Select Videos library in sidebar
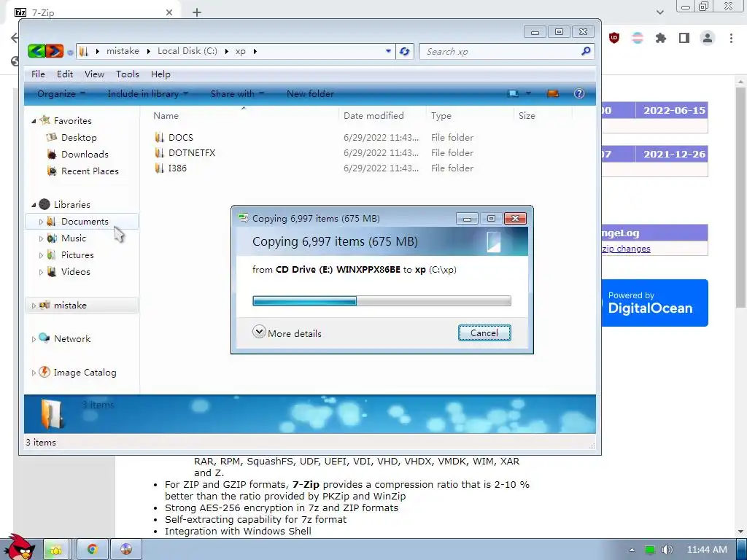 (x=75, y=271)
